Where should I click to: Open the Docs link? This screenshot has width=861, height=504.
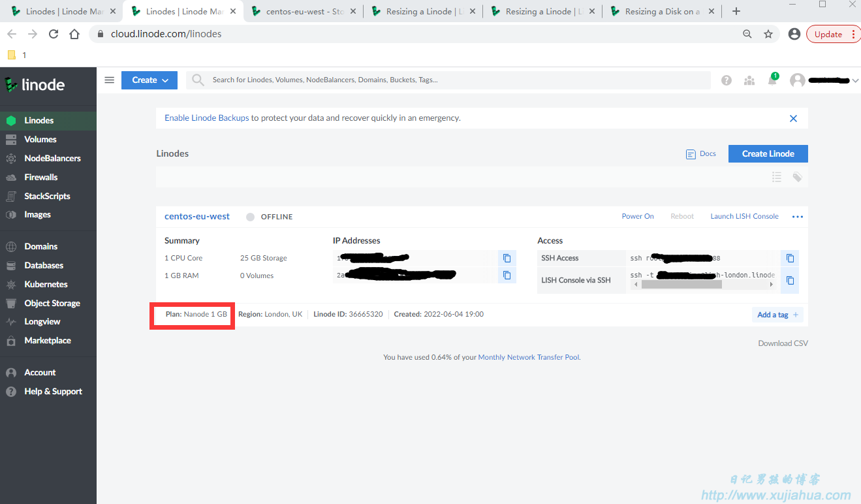click(701, 154)
